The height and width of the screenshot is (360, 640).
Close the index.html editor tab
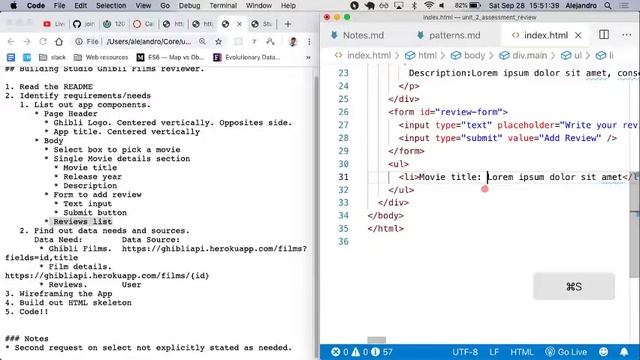click(578, 36)
